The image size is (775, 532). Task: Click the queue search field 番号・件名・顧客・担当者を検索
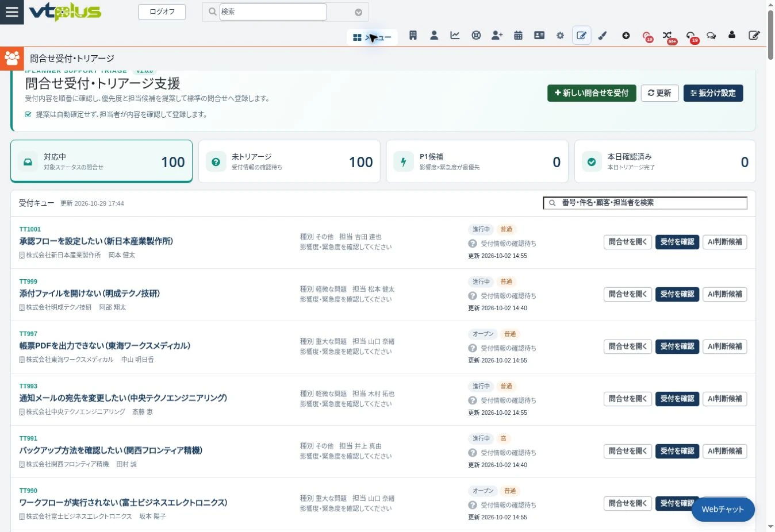[x=645, y=203]
